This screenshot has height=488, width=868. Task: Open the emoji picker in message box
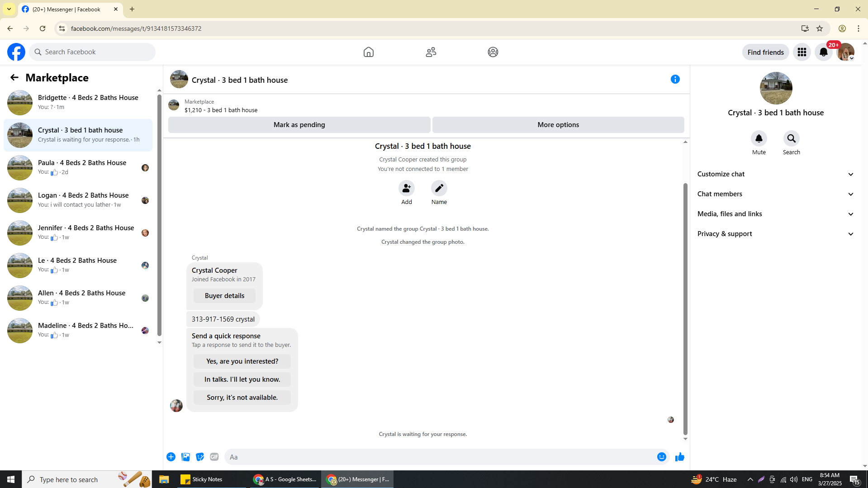tap(662, 457)
